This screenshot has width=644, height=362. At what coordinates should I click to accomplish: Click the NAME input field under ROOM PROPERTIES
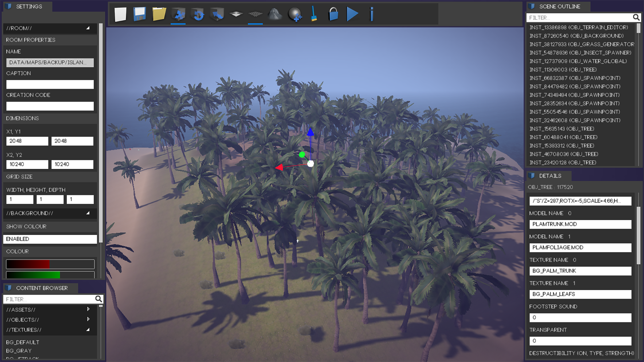point(50,62)
